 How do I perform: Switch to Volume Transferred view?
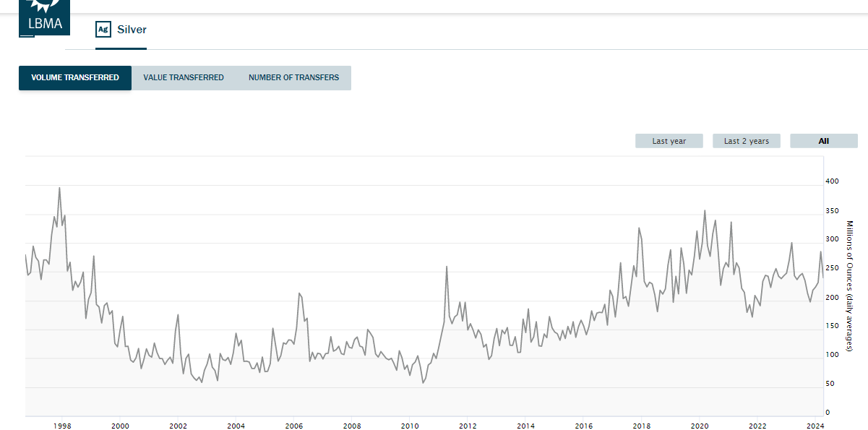[75, 78]
